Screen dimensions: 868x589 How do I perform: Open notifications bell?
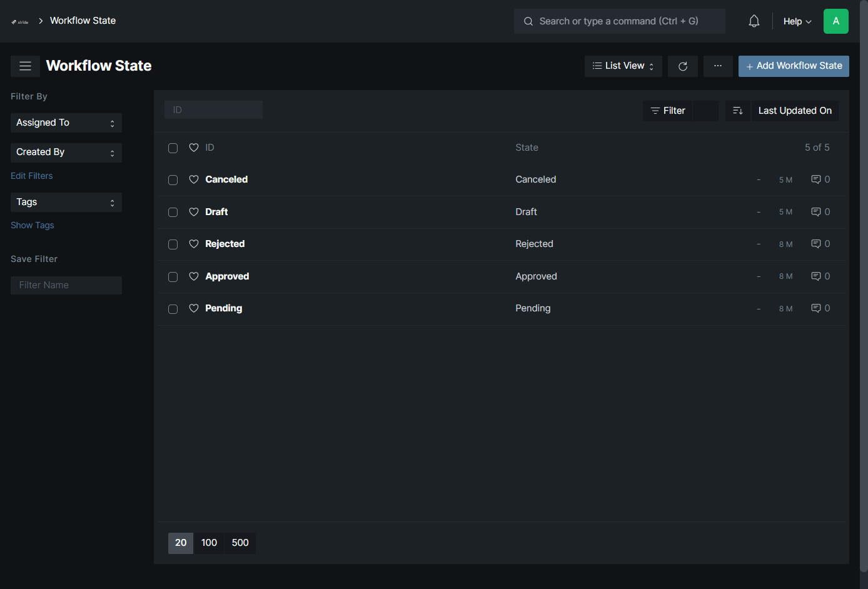pos(754,21)
